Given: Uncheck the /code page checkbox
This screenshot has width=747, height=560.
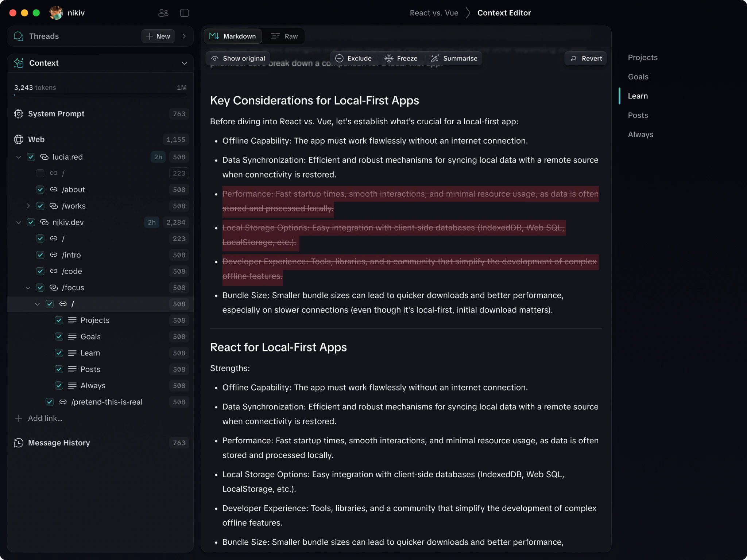Looking at the screenshot, I should point(40,271).
